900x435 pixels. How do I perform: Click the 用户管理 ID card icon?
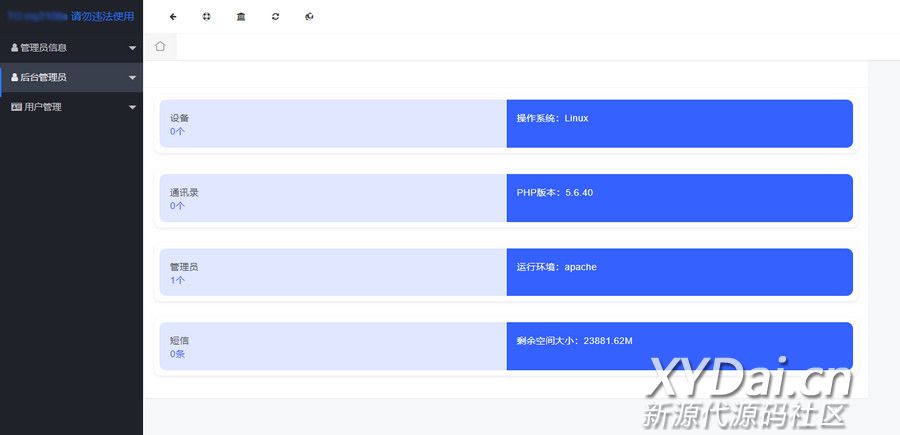click(16, 107)
